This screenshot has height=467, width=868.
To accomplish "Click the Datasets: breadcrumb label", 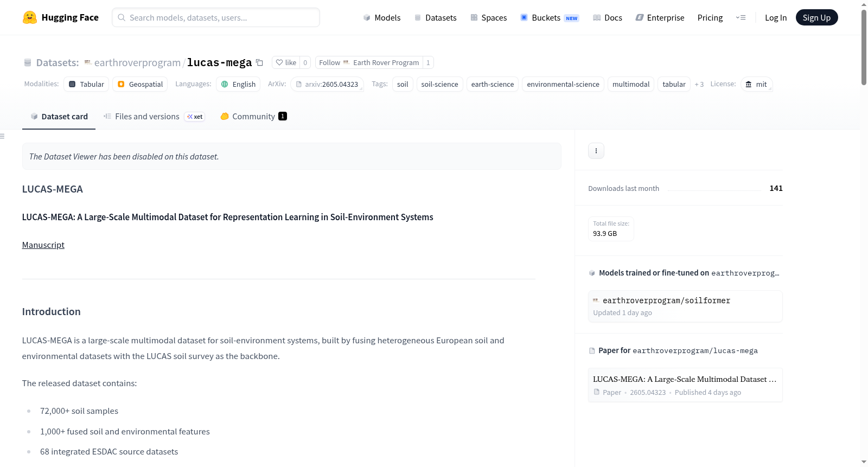I will coord(58,62).
